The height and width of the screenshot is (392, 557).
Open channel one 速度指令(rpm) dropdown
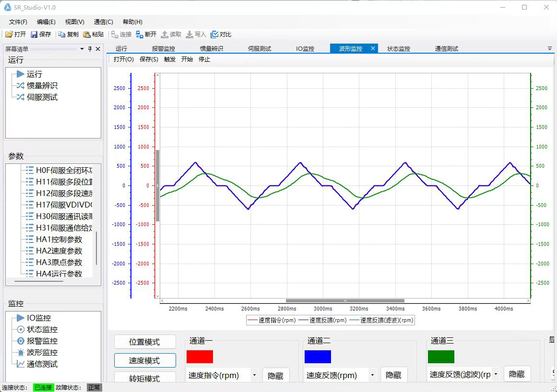tap(254, 375)
